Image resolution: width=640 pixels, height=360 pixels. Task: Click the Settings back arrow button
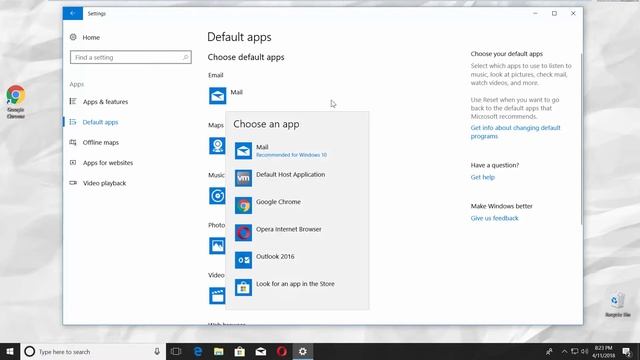(x=73, y=13)
